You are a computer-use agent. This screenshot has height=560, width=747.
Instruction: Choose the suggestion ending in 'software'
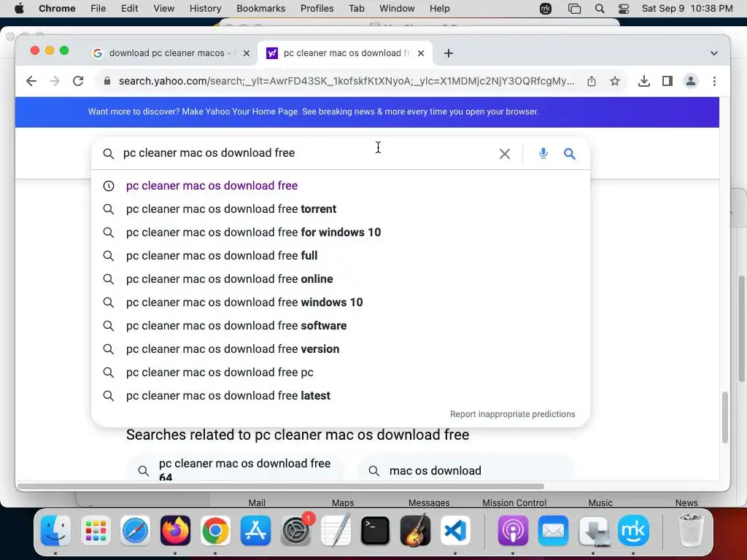[341, 326]
